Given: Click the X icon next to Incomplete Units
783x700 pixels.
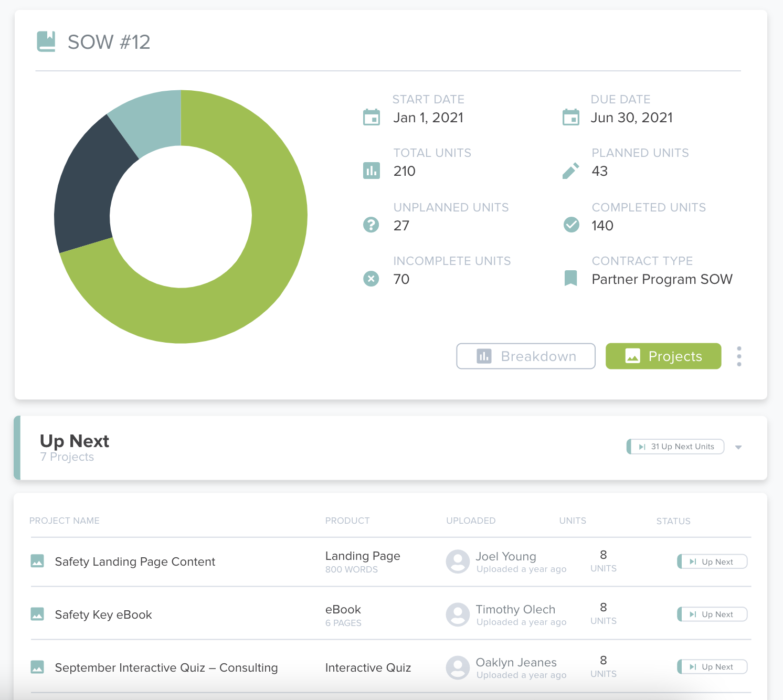Looking at the screenshot, I should [x=372, y=279].
